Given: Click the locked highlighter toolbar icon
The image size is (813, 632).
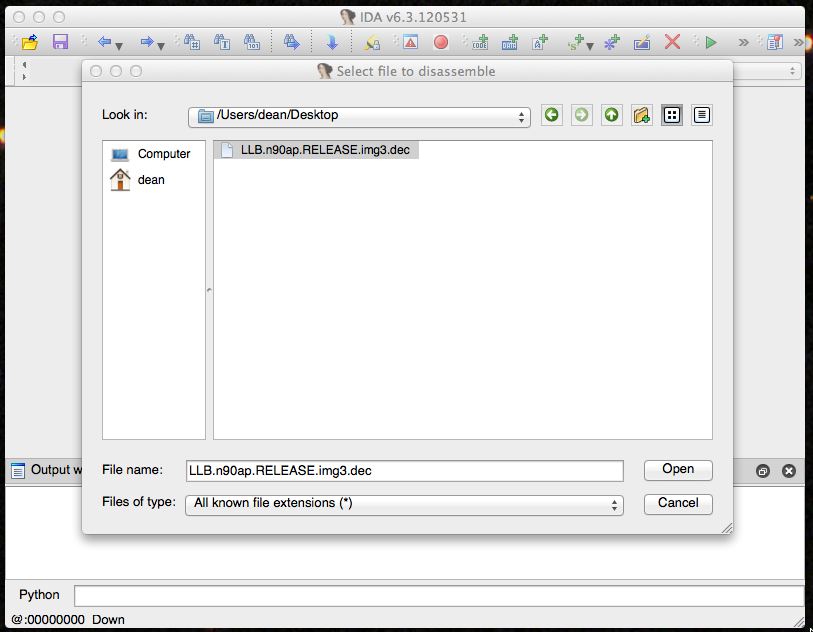Looking at the screenshot, I should point(372,42).
